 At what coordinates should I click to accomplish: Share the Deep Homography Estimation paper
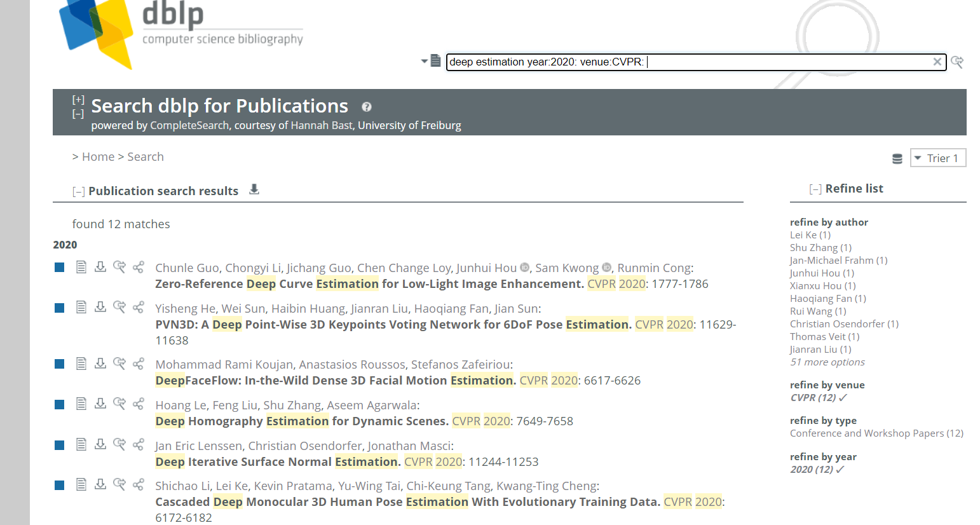click(x=139, y=404)
